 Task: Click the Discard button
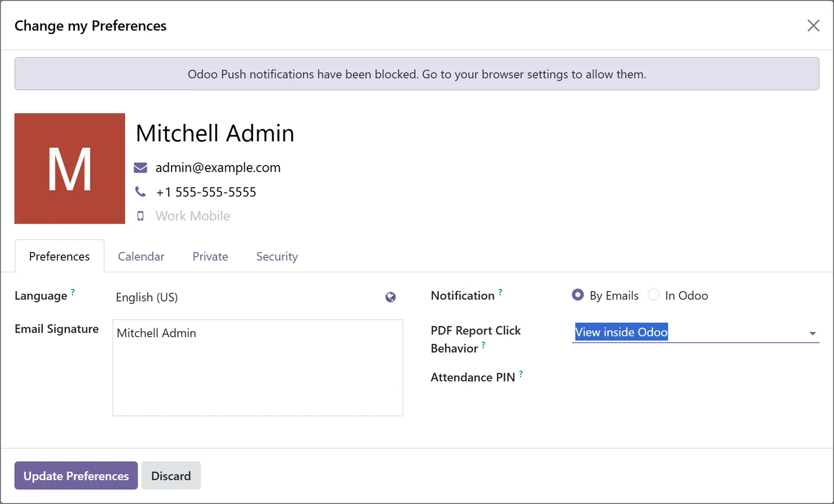tap(171, 475)
